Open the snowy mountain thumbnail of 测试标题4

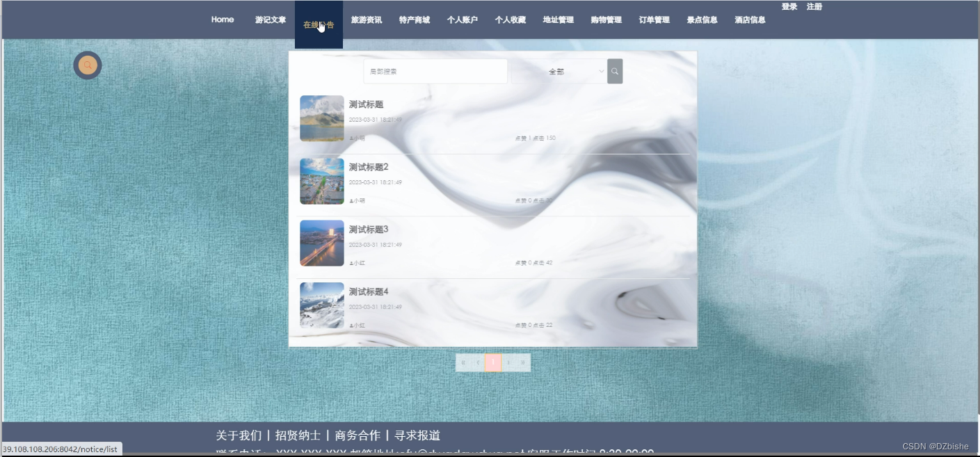tap(322, 305)
